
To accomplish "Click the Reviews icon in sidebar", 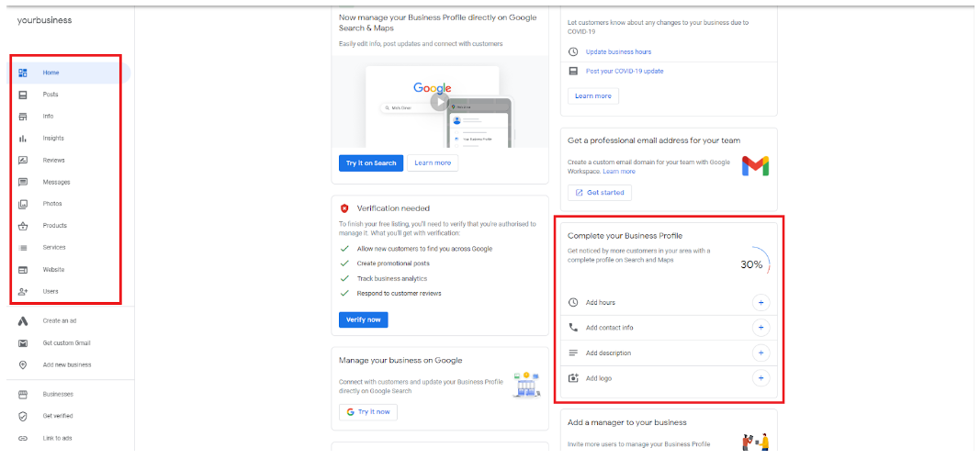I will point(23,161).
